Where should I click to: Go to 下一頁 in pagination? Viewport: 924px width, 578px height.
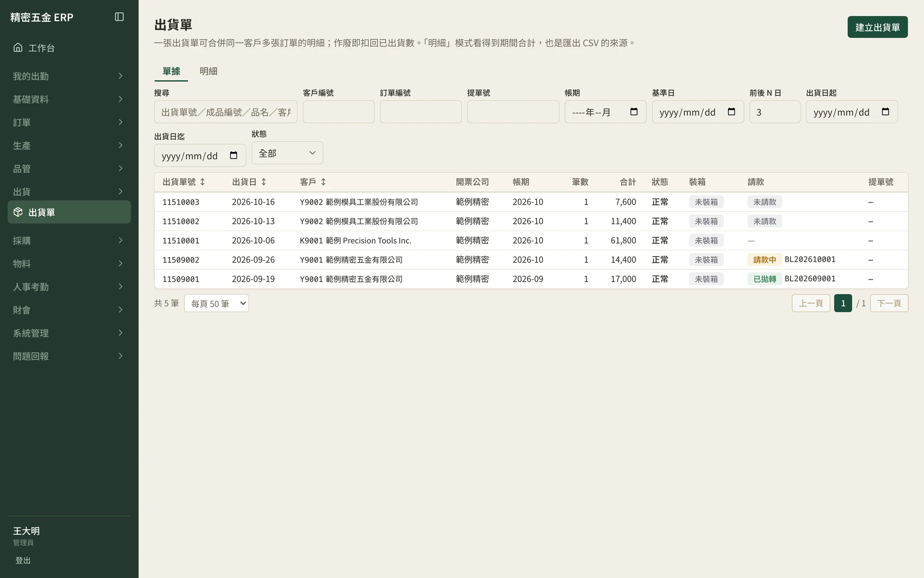point(889,303)
